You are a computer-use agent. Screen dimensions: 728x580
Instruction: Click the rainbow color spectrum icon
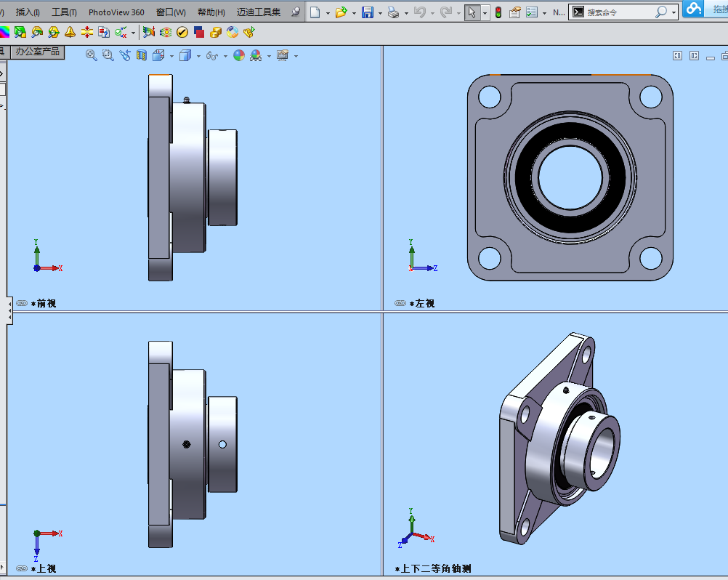[4, 32]
